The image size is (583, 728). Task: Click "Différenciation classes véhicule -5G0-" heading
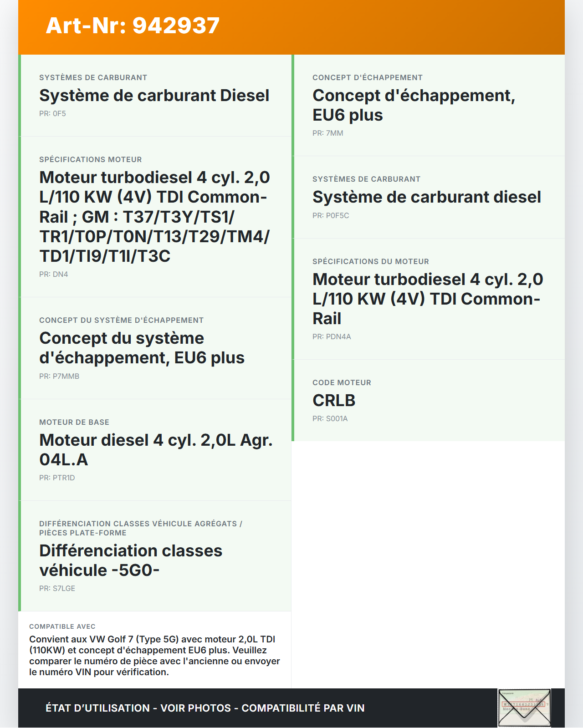pos(131,560)
